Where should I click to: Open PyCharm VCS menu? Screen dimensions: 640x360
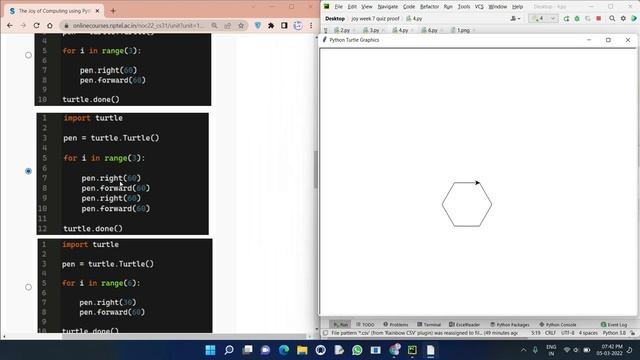(x=479, y=7)
